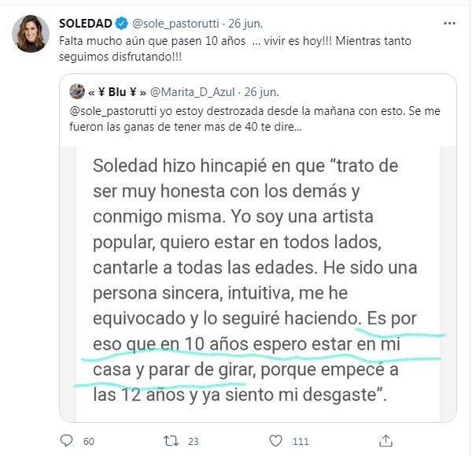Open the @Marita_D_Azul handle in the quote
Image resolution: width=476 pixels, height=456 pixels.
click(193, 91)
